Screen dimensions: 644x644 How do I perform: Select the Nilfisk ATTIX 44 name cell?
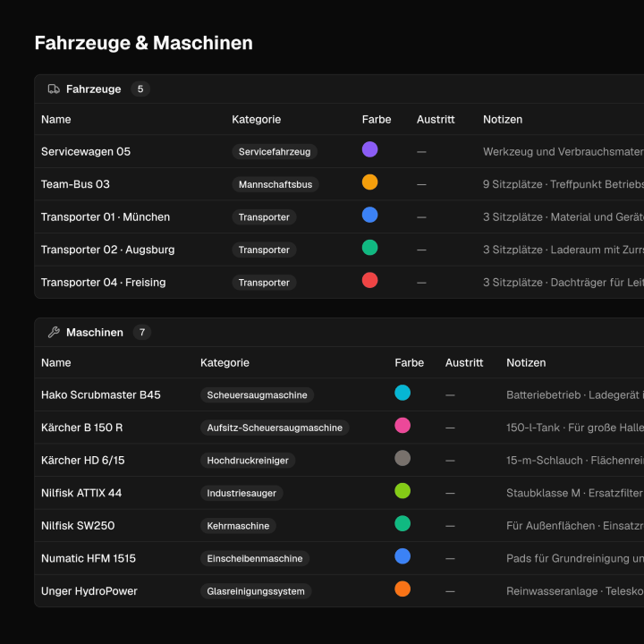click(81, 493)
